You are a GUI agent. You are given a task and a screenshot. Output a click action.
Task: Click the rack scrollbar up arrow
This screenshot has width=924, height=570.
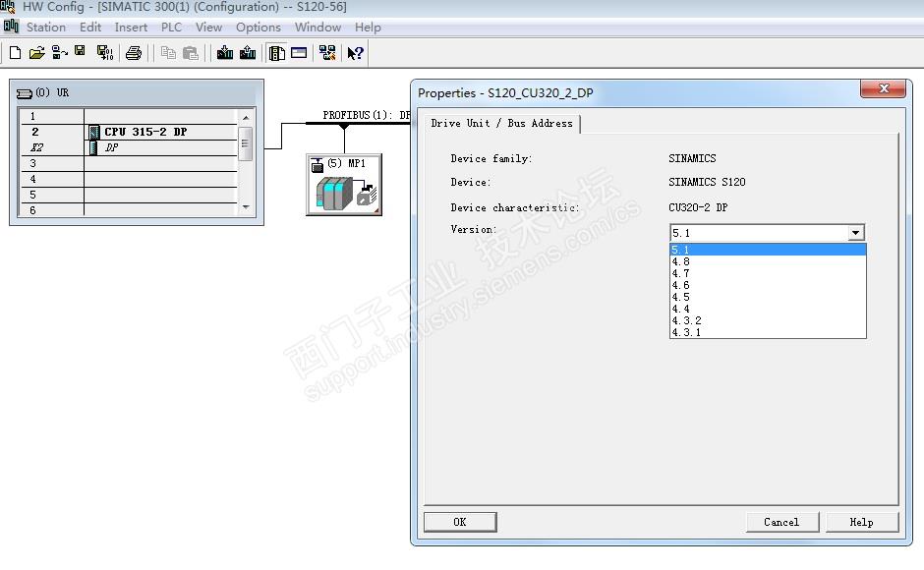click(246, 117)
